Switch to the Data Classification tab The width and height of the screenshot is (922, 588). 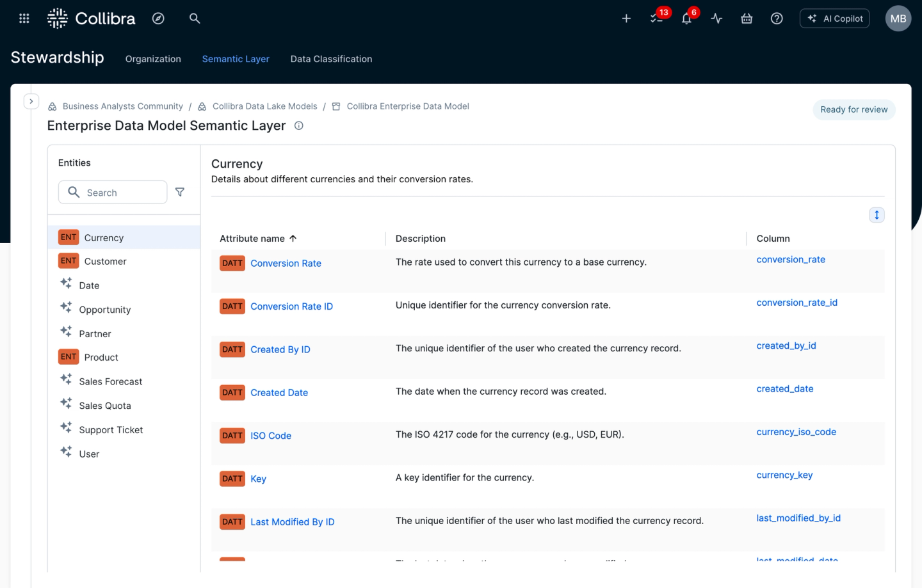click(331, 59)
